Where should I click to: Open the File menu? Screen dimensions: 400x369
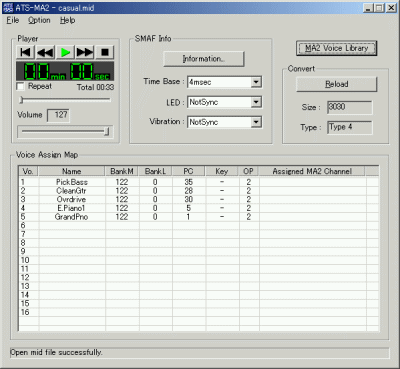pyautogui.click(x=13, y=20)
